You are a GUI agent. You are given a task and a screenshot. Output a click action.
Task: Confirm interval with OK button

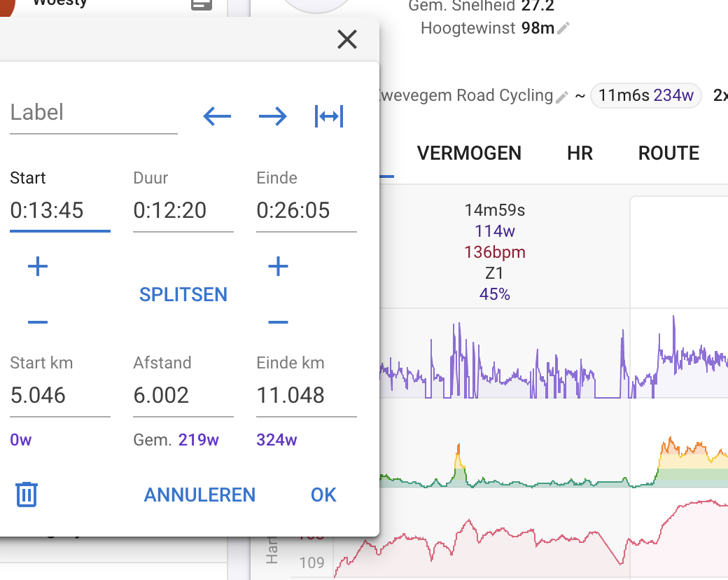tap(323, 495)
